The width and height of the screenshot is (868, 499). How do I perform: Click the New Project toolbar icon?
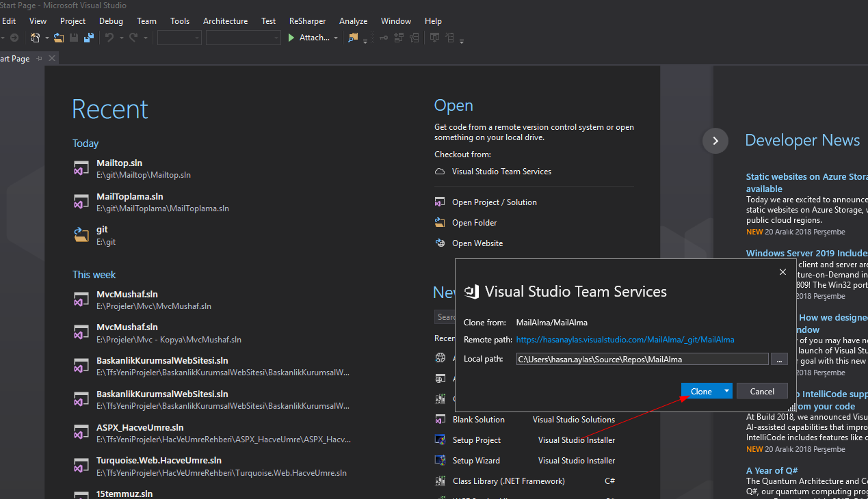pos(36,38)
